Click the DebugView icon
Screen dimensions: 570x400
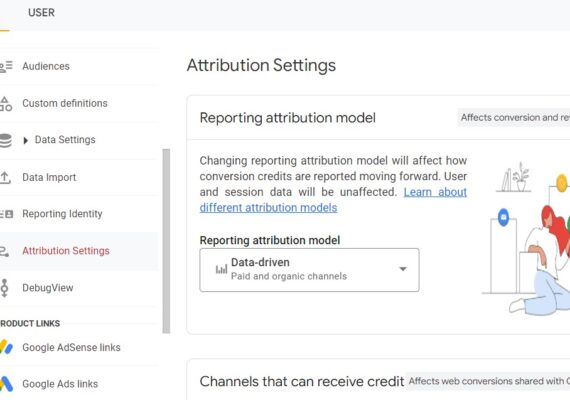[4, 288]
